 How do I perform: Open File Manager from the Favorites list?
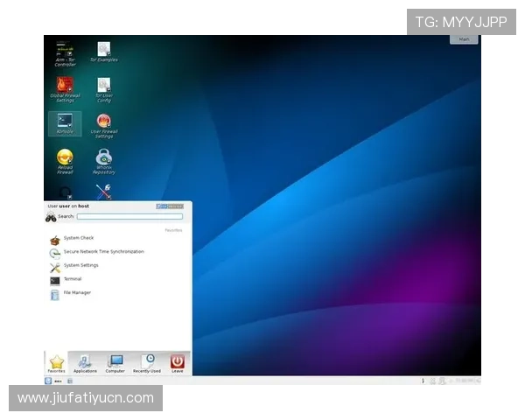(x=76, y=293)
